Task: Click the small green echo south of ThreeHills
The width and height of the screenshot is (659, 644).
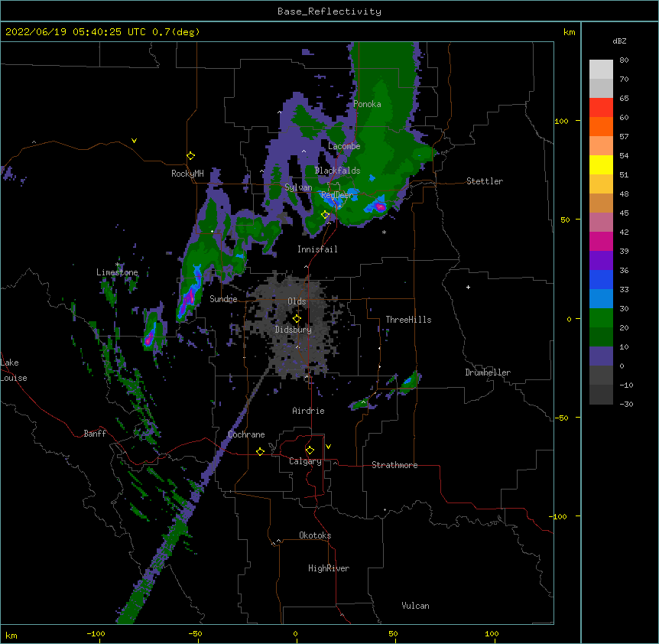Action: point(407,382)
